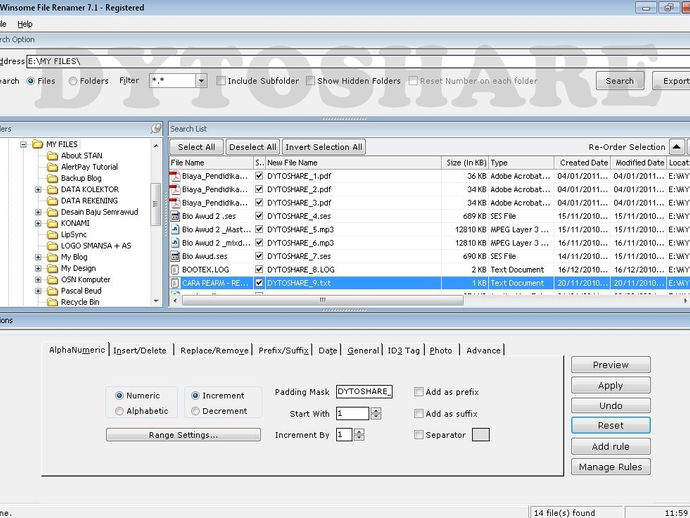Expand the OSN Komputer folder node
This screenshot has height=518, width=690.
[38, 279]
